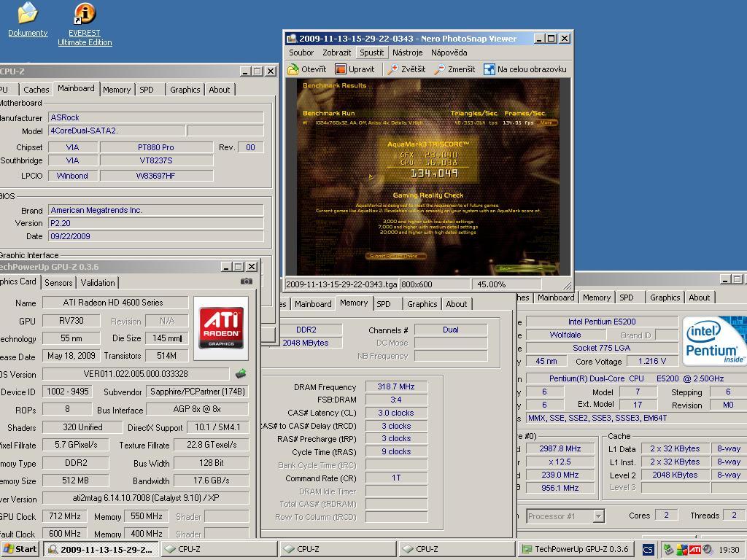The height and width of the screenshot is (560, 747).
Task: Click the Core Voltage 1.216 V value
Action: (x=651, y=361)
